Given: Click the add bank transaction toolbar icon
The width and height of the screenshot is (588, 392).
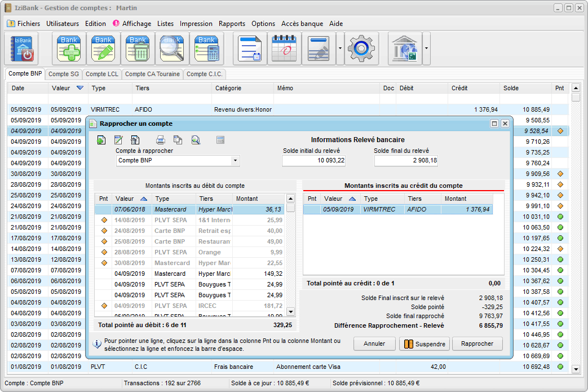Looking at the screenshot, I should [x=69, y=49].
